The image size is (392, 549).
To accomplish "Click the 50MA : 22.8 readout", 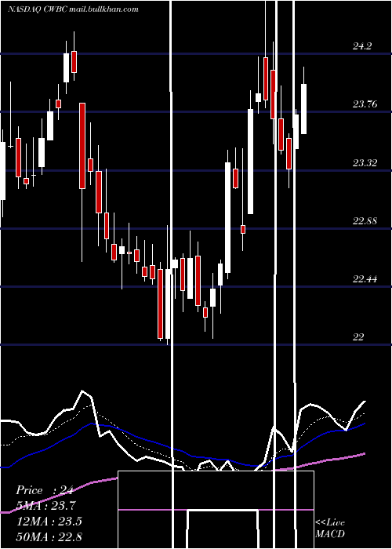I will tap(49, 536).
